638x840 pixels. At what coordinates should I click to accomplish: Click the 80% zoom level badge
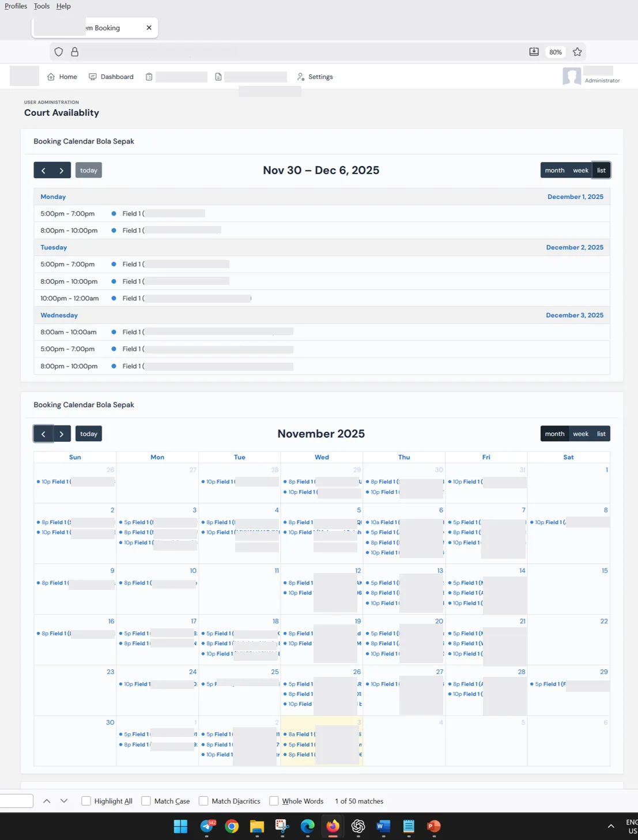555,52
